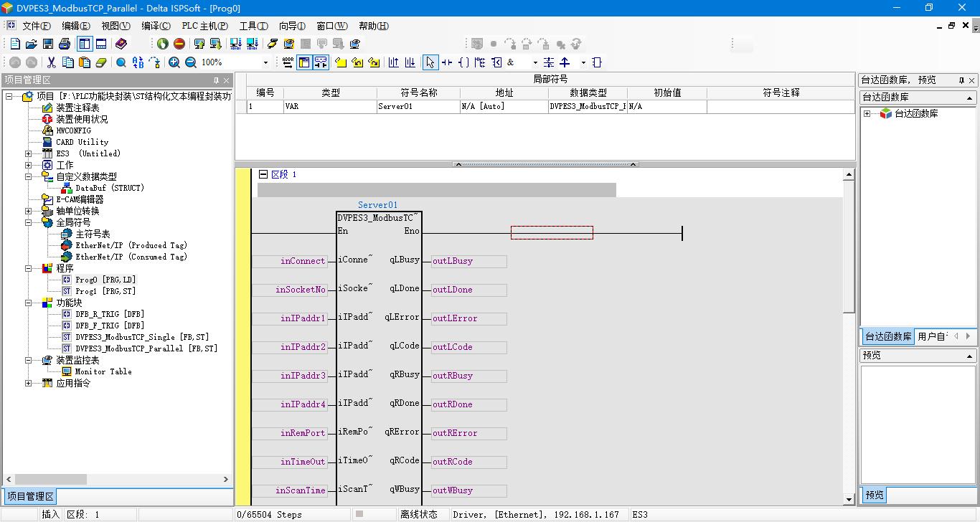Select the Zoom In magnifier icon
980x522 pixels.
(174, 63)
